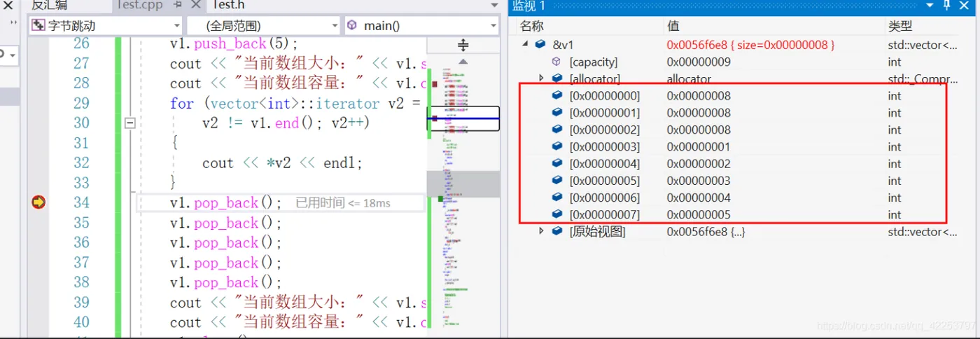Click the left toolbar overflow chevron
Screen dimensions: 980x339
click(13, 23)
